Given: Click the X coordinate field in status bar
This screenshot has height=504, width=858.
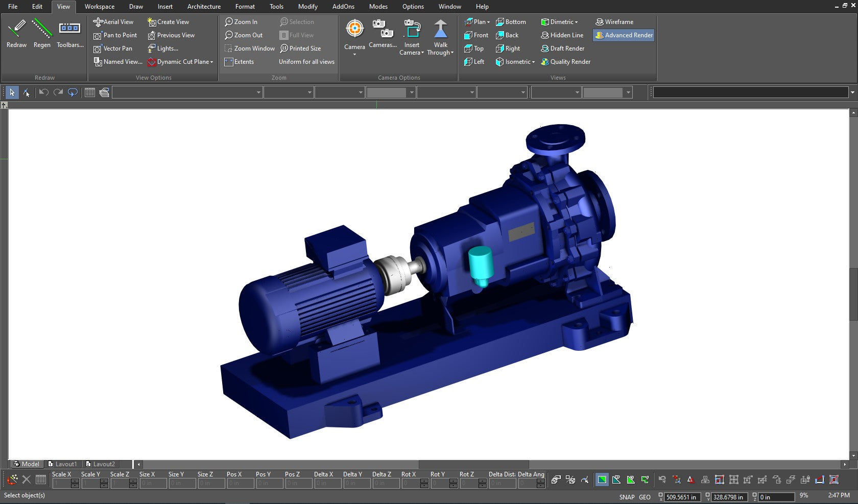Looking at the screenshot, I should [x=681, y=497].
